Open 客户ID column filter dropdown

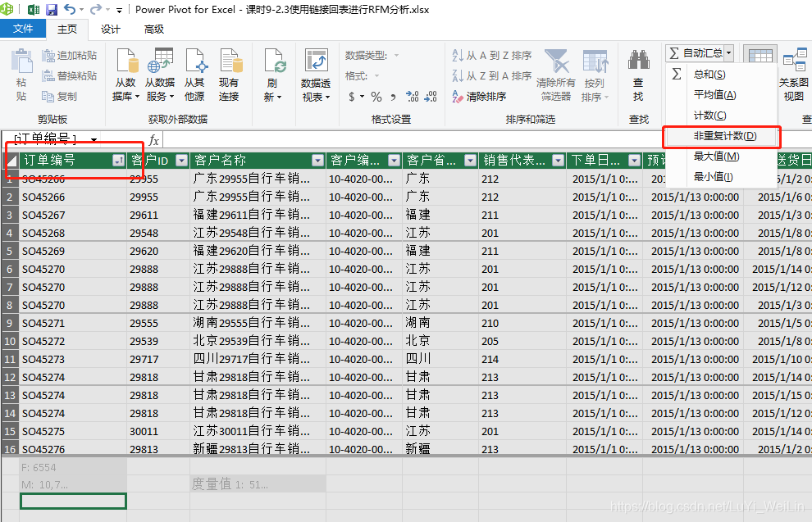[182, 161]
